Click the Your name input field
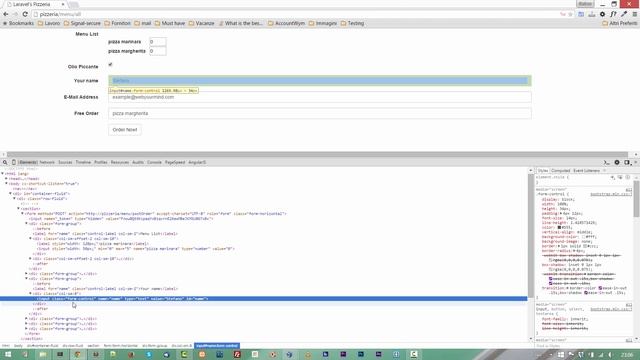The image size is (640, 360). tap(320, 81)
